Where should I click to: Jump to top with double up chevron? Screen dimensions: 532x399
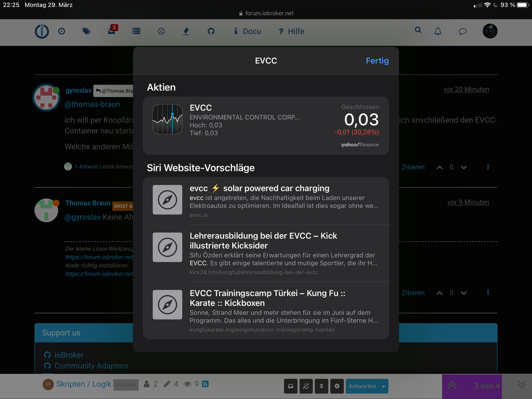click(452, 385)
